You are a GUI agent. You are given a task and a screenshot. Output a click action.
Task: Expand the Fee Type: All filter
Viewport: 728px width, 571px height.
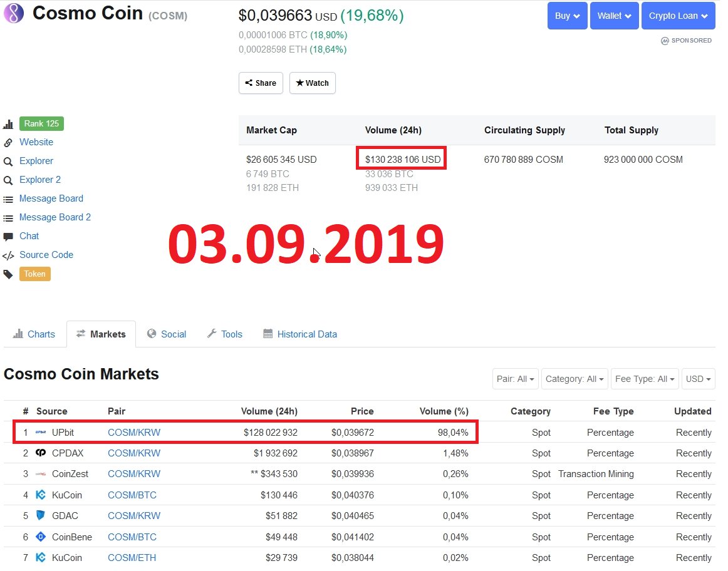(645, 379)
